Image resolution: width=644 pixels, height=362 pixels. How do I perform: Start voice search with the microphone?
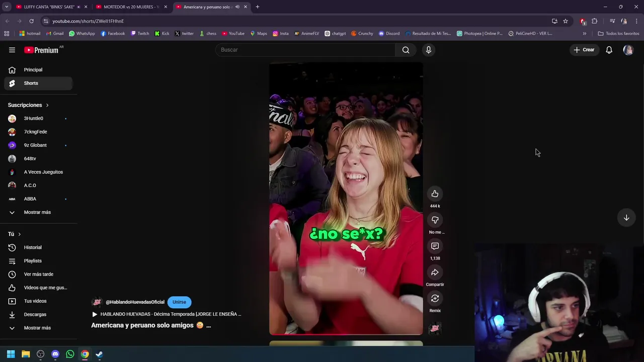(x=429, y=50)
